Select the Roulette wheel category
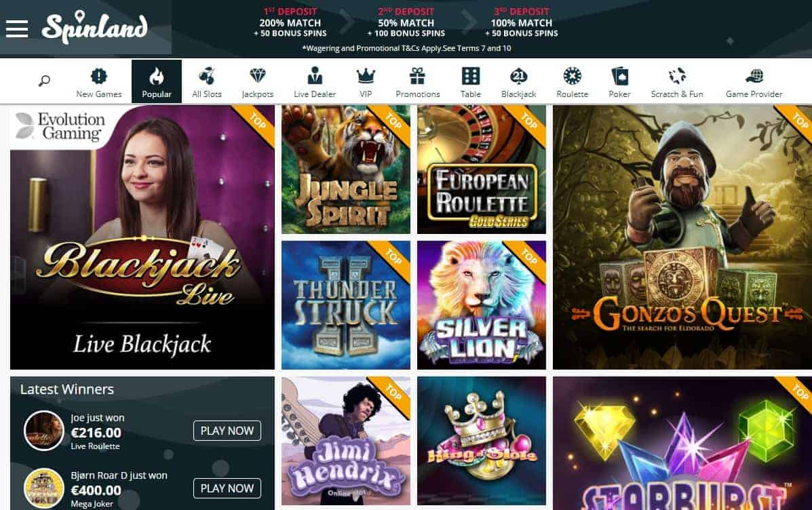812x510 pixels. tap(573, 82)
